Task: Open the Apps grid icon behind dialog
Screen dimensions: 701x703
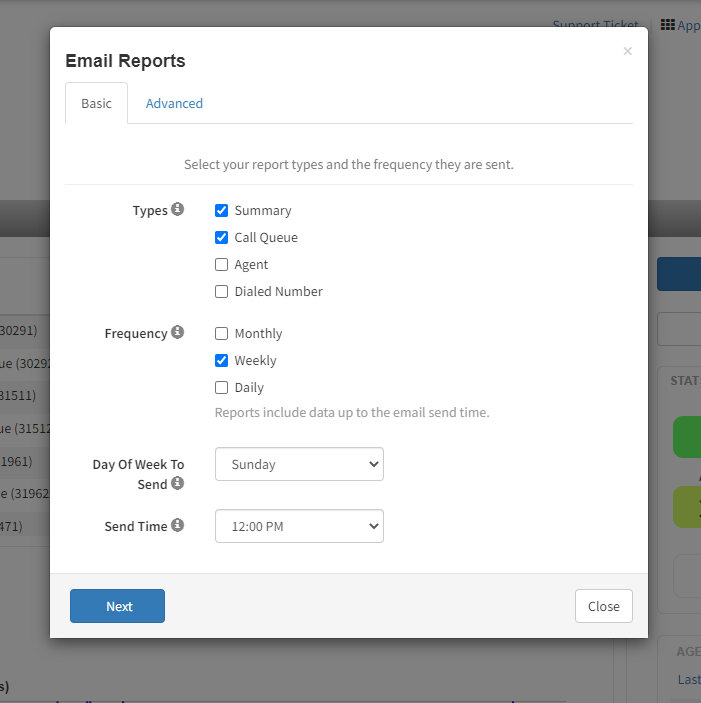Action: click(667, 25)
